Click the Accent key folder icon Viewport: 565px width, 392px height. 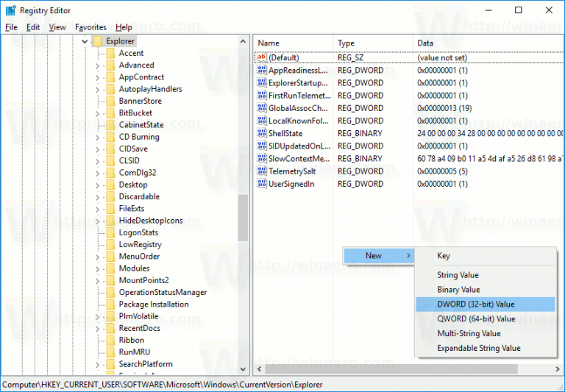(x=110, y=54)
